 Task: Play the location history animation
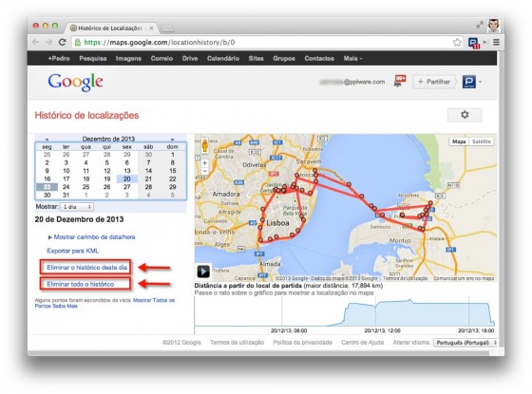[x=203, y=272]
